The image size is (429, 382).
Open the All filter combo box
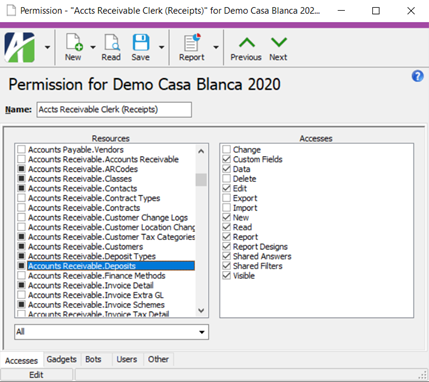111,332
